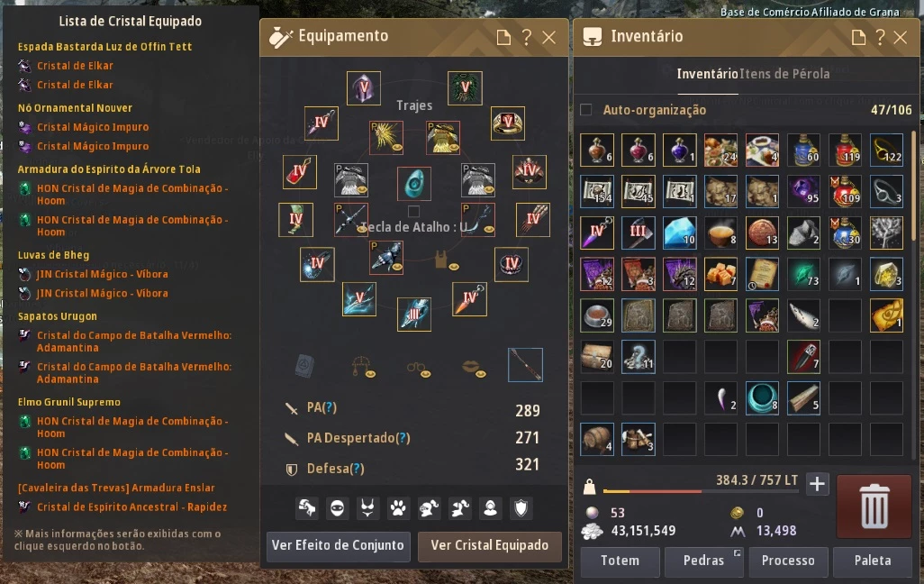This screenshot has width=924, height=584.
Task: Click the plus icon to expand weight limit
Action: click(817, 484)
